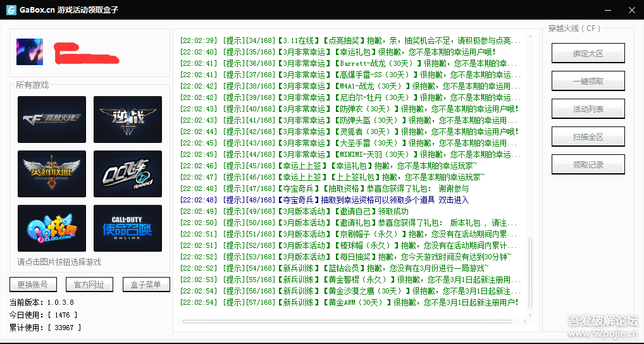This screenshot has width=644, height=344.
Task: Select log line [43/168] 大圣手雷
Action: (349, 144)
